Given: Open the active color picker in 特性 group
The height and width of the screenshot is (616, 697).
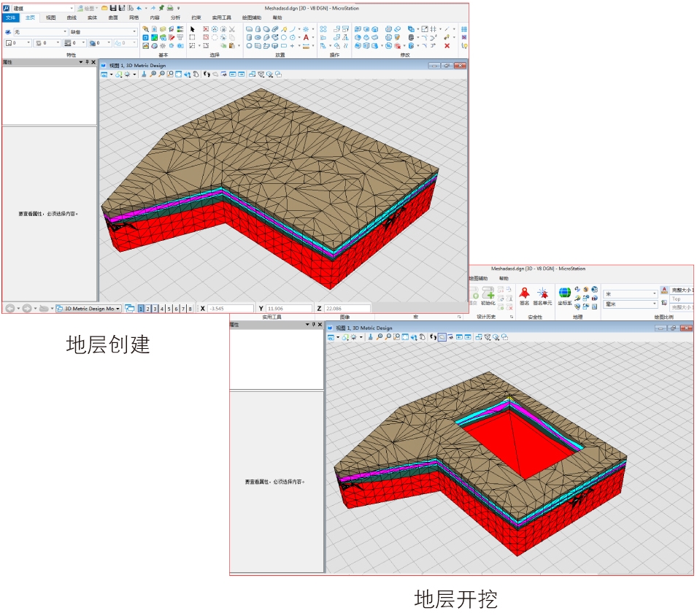Looking at the screenshot, I should click(18, 43).
